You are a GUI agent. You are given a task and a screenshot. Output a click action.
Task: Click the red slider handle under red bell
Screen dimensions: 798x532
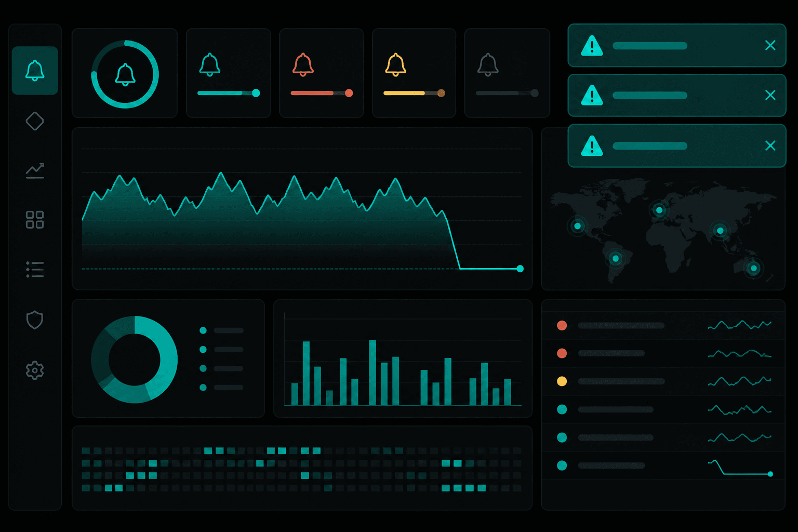point(349,93)
